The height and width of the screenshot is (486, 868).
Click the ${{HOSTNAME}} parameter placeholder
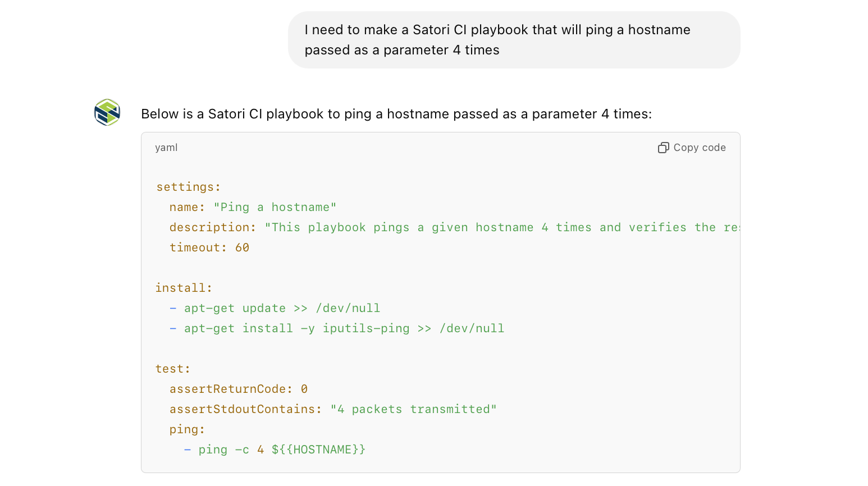tap(318, 450)
